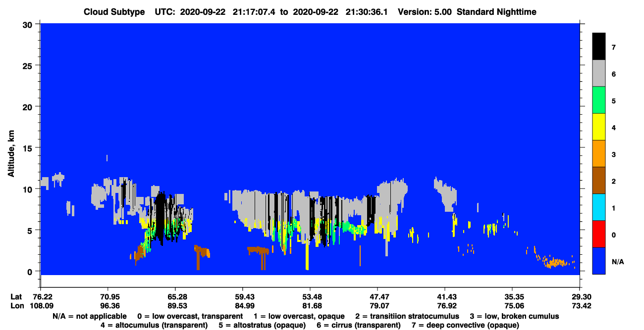This screenshot has width=644, height=330.
Task: Click the red low overcast transparent swatch (0)
Action: [599, 234]
